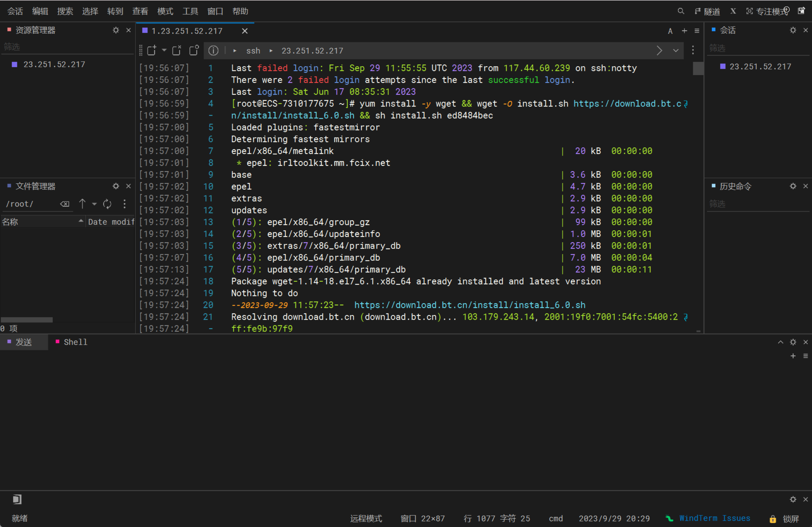Go up to parent directory

[x=82, y=204]
